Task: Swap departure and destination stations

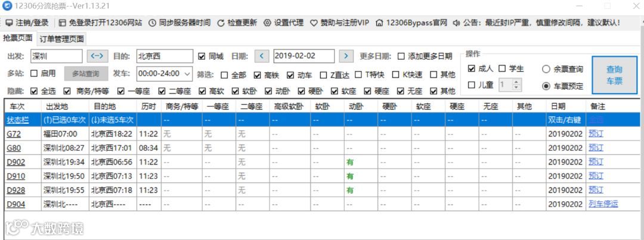Action: pos(97,56)
